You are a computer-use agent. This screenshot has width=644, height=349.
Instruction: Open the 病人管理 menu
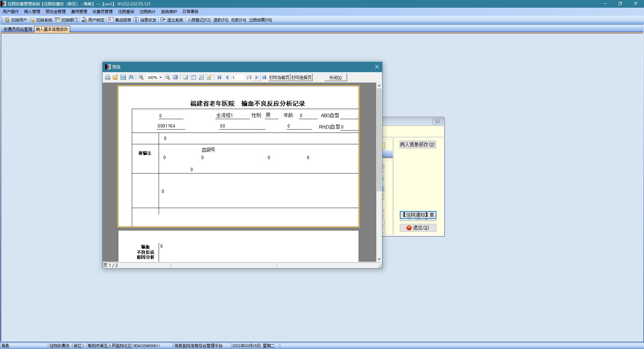coord(32,12)
